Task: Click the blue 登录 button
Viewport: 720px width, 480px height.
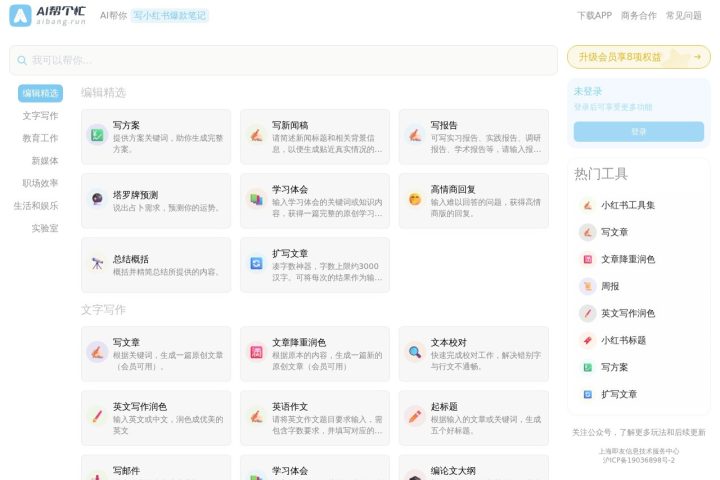Action: coord(639,132)
